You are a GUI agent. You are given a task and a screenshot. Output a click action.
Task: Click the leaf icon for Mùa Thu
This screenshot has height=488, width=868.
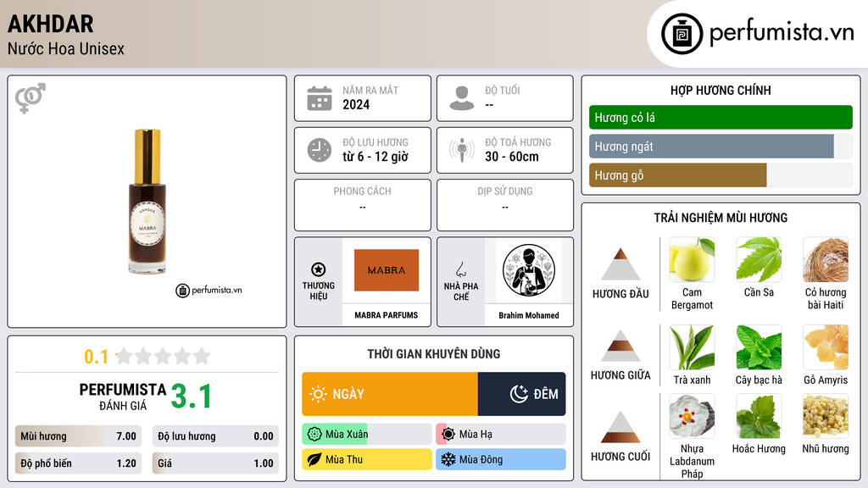(x=314, y=459)
